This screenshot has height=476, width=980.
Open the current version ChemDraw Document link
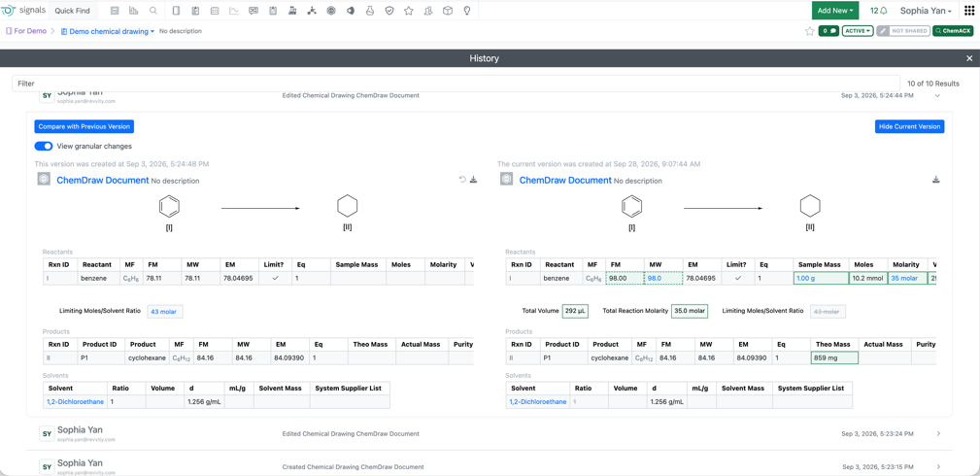pos(565,180)
